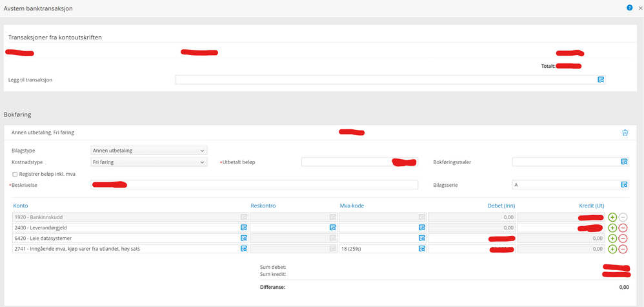This screenshot has height=307, width=644.
Task: Delete the posting with the trash icon
Action: tap(625, 132)
